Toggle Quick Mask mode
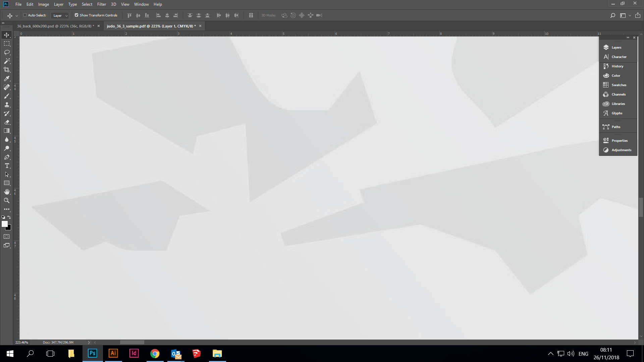Image resolution: width=644 pixels, height=362 pixels. (x=7, y=237)
